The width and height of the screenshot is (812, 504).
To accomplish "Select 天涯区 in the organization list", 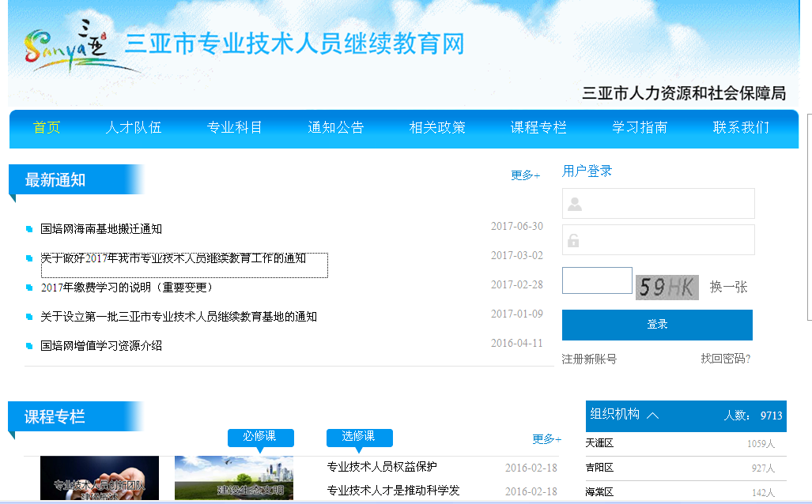I will click(x=599, y=443).
